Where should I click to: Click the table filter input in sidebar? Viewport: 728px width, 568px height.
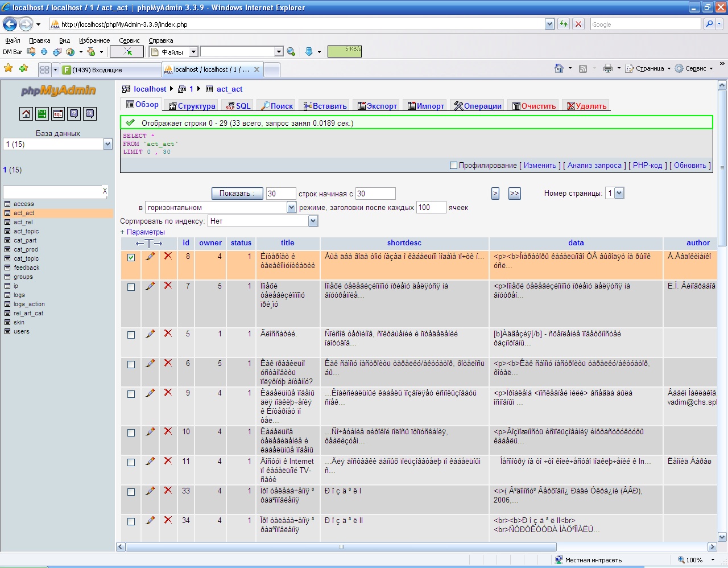(x=52, y=192)
